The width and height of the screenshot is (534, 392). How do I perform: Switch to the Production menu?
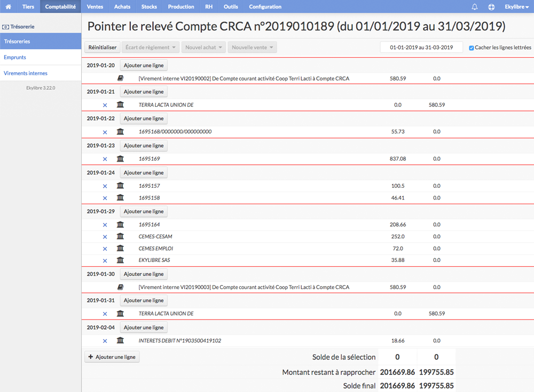coord(181,6)
